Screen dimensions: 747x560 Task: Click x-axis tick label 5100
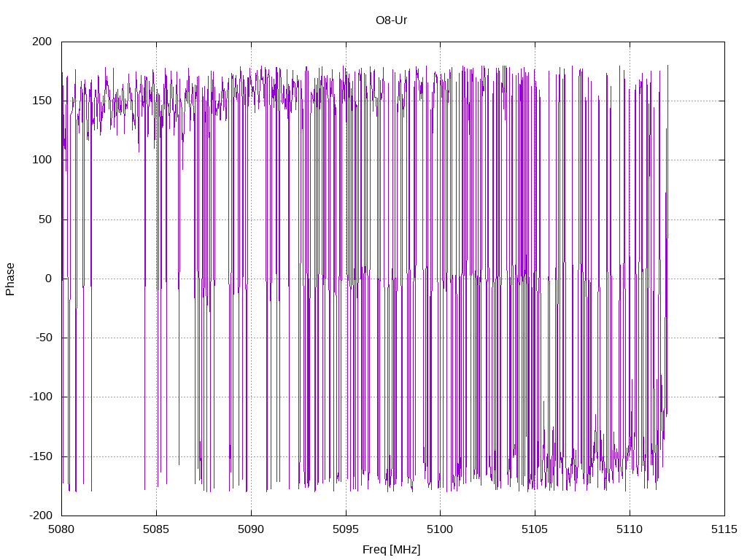pyautogui.click(x=440, y=529)
